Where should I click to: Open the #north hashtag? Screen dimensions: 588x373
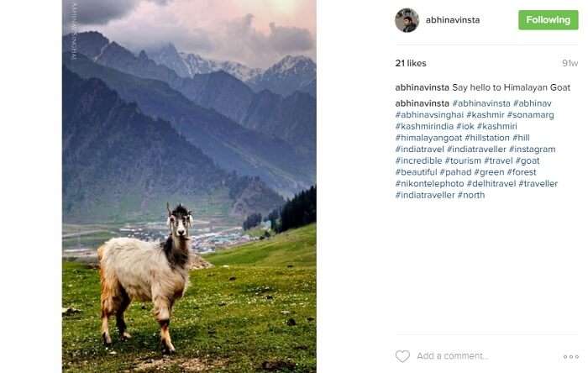point(471,195)
